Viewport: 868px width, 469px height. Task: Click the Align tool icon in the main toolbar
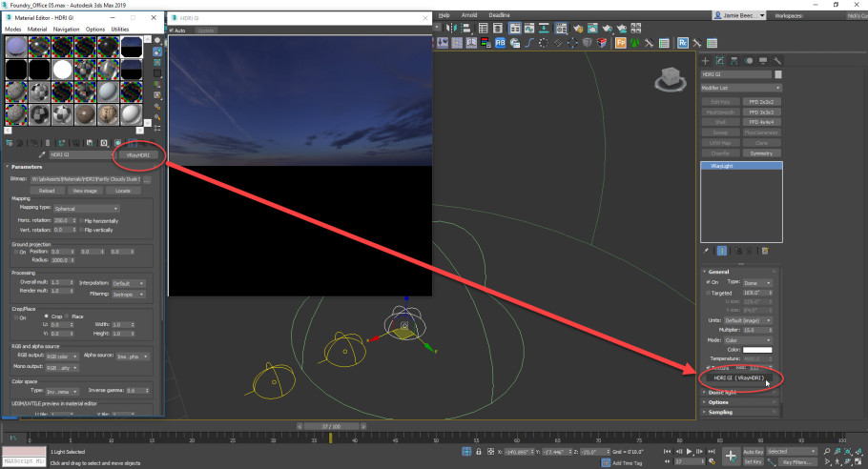[x=465, y=29]
